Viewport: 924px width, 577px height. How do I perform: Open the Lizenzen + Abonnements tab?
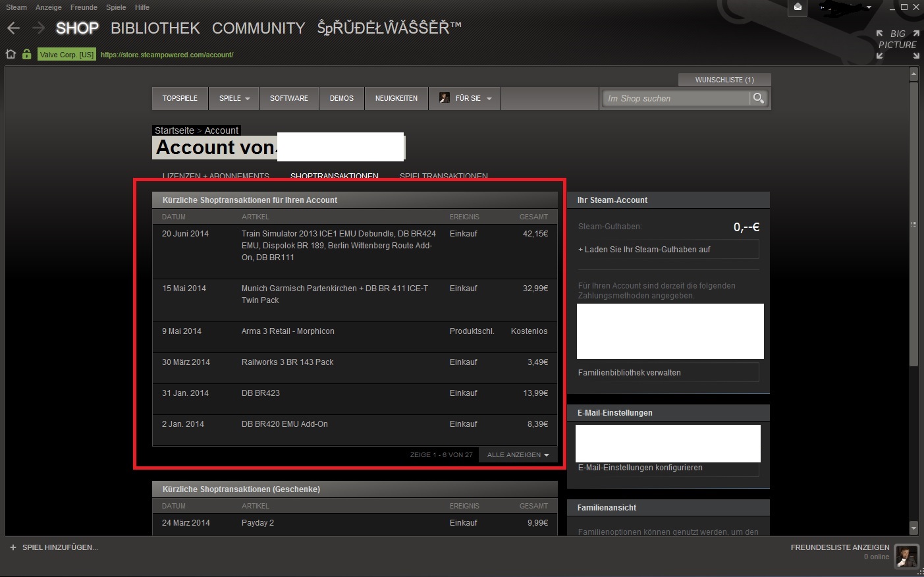216,176
